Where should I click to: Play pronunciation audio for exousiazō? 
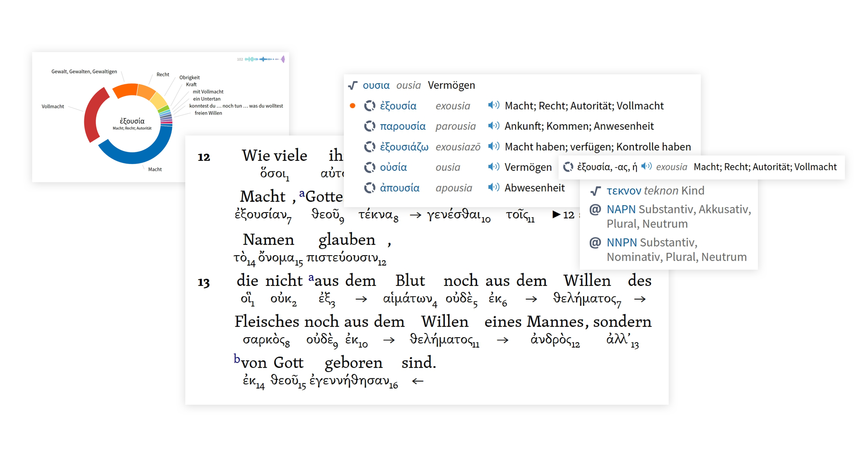494,146
